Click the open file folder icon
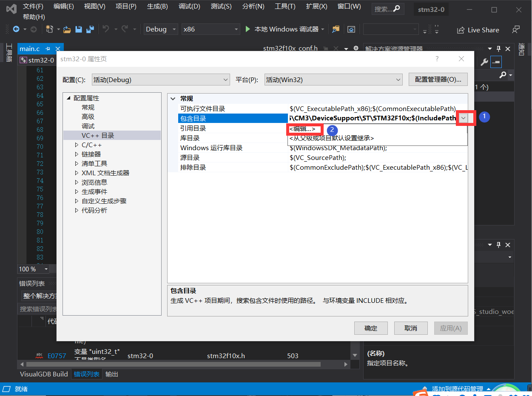Screen dimensions: 532x396 tap(67, 29)
